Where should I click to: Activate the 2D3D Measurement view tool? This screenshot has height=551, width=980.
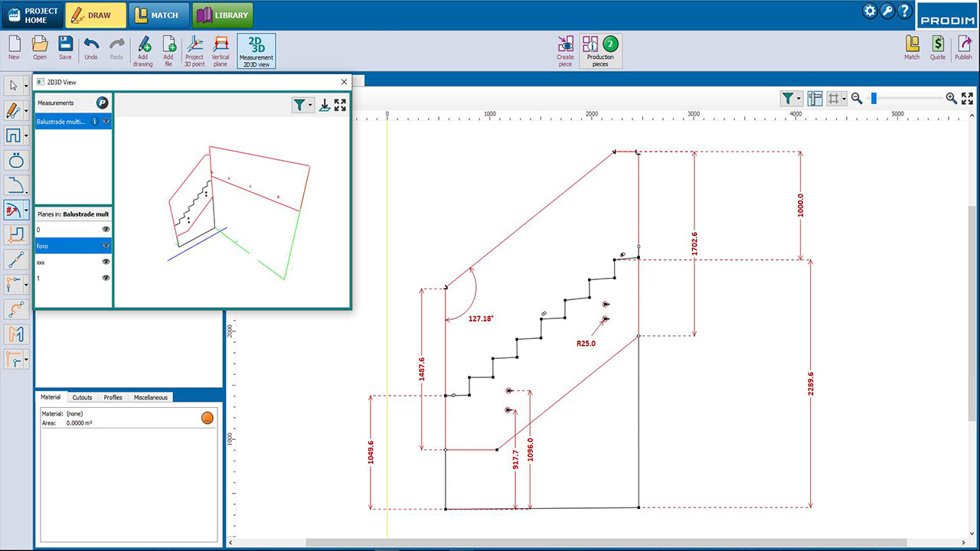point(256,48)
